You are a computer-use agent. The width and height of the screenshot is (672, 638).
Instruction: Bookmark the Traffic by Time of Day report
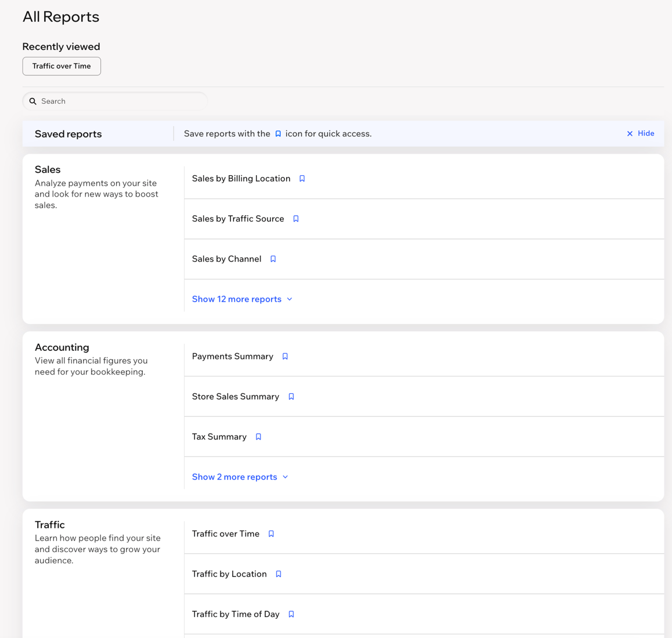(291, 614)
